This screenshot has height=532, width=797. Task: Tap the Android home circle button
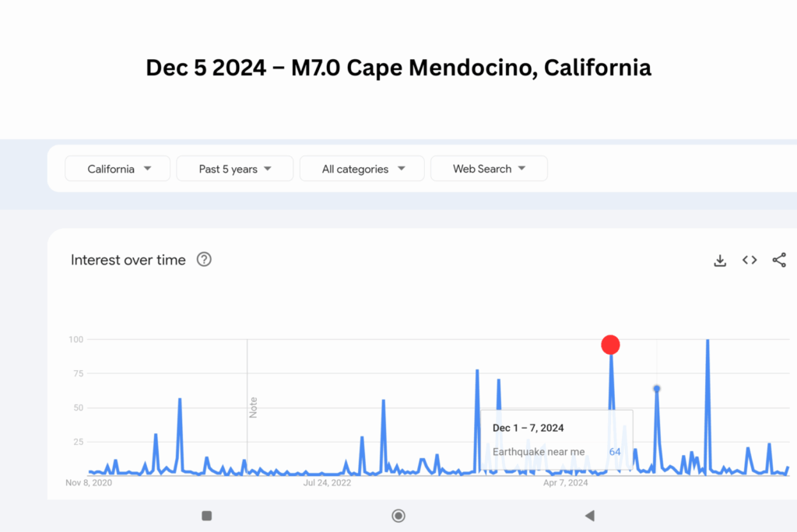(x=398, y=516)
